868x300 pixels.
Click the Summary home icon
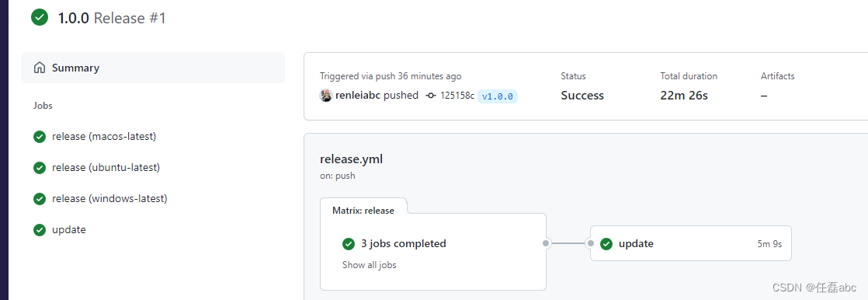click(40, 68)
